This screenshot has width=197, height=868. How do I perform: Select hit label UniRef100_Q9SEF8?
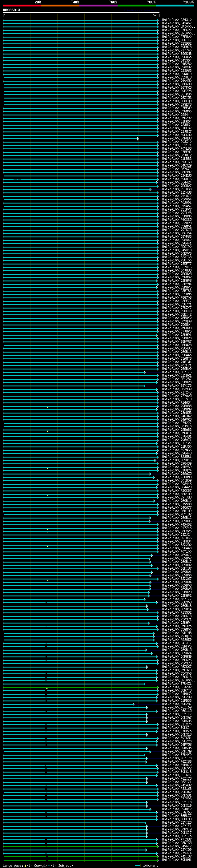177,104
